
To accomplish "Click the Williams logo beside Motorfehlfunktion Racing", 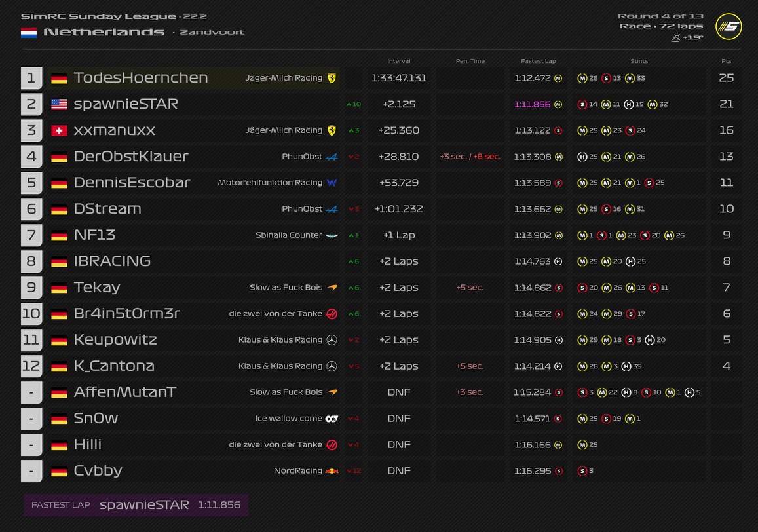I will 332,183.
